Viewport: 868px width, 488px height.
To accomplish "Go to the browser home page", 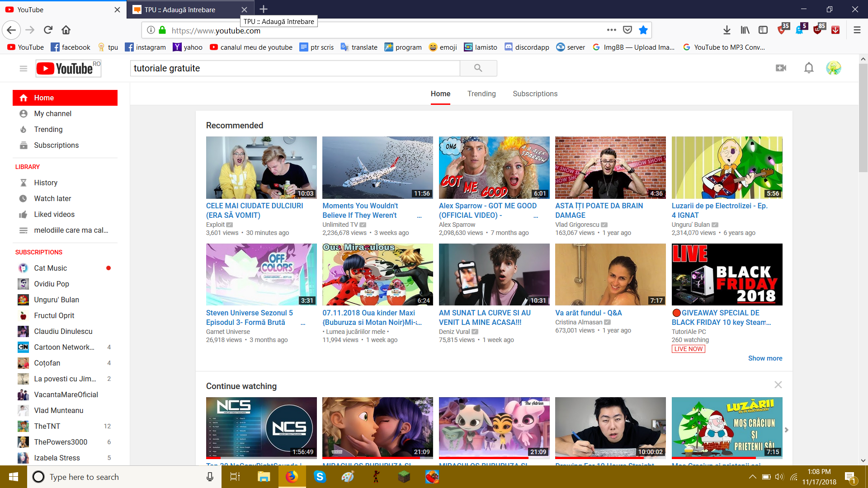I will (x=66, y=30).
